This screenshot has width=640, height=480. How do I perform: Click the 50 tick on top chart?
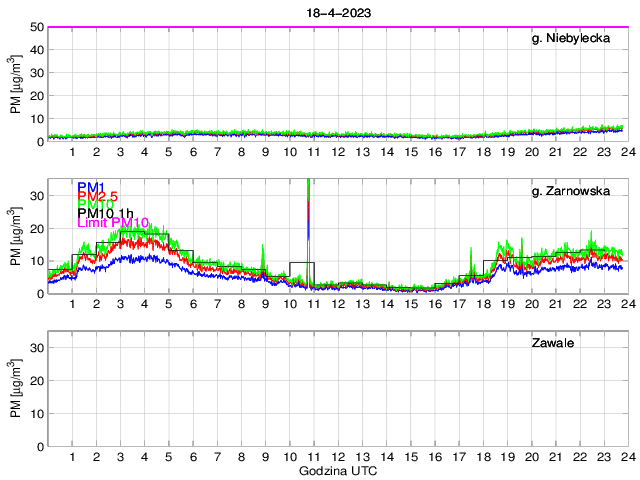(x=35, y=27)
